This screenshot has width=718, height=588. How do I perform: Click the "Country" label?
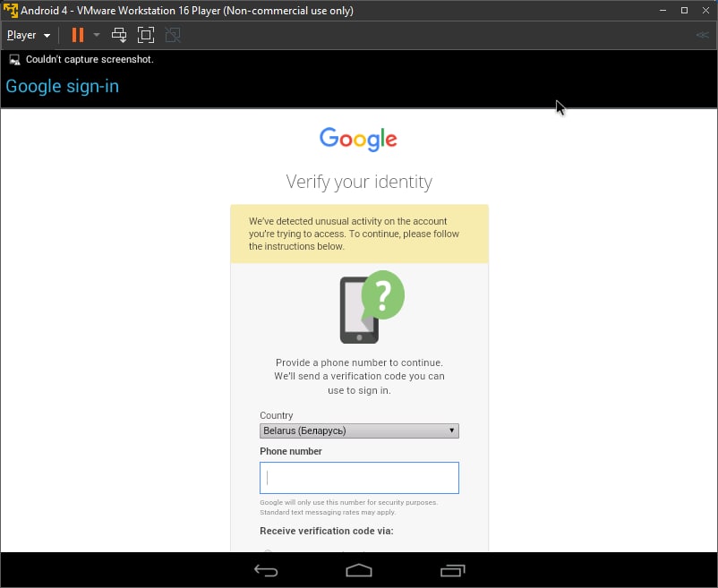pyautogui.click(x=276, y=415)
